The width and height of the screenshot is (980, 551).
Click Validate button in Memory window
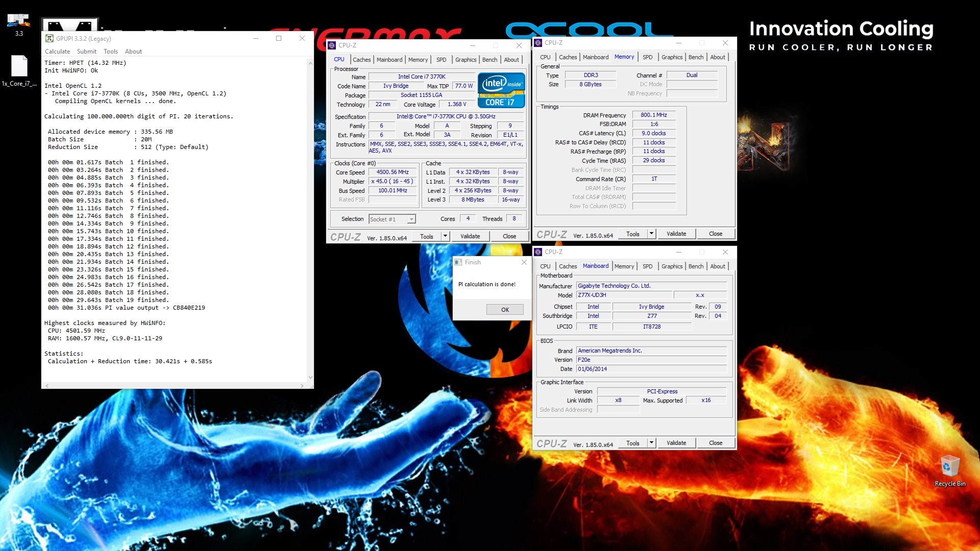pyautogui.click(x=676, y=234)
